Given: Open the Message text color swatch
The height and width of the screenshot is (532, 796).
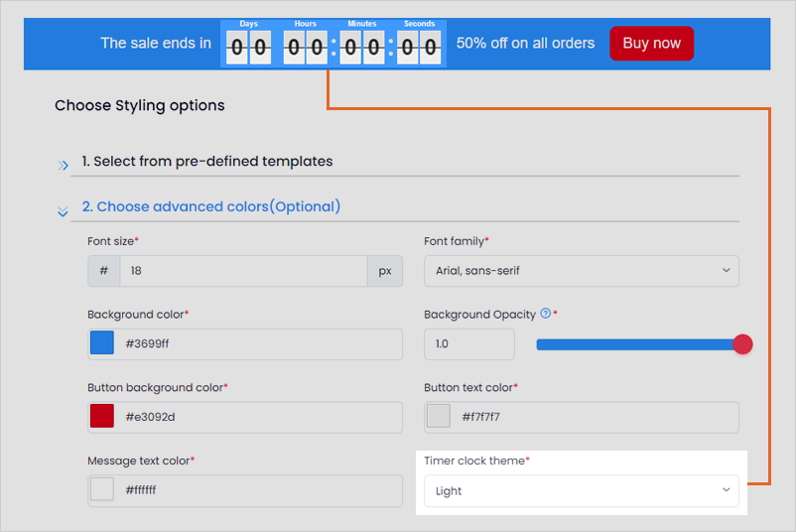Looking at the screenshot, I should 102,489.
